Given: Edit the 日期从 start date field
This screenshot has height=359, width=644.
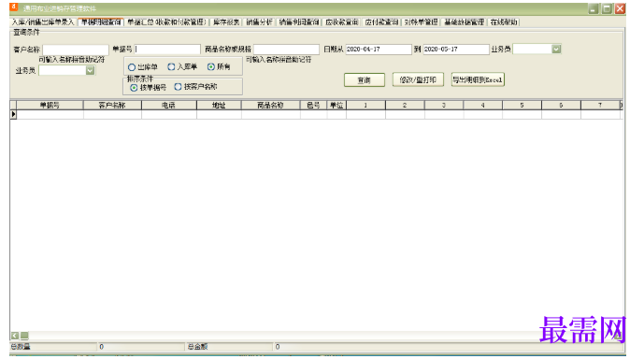Looking at the screenshot, I should pyautogui.click(x=379, y=50).
